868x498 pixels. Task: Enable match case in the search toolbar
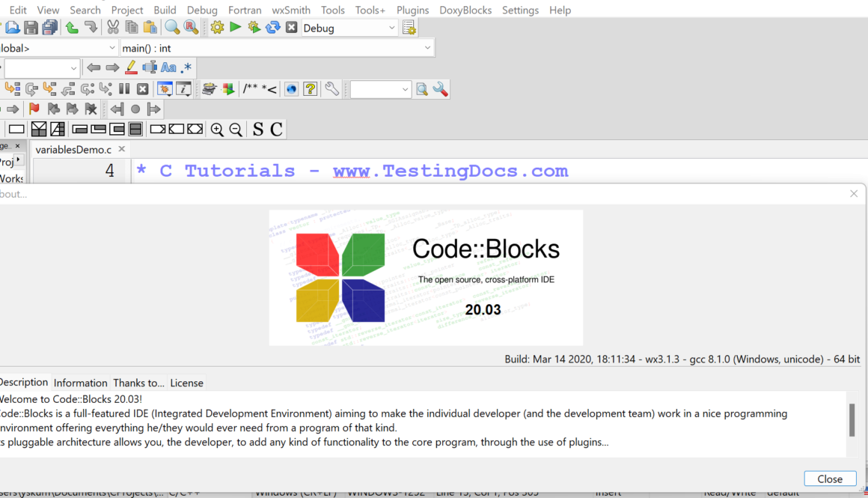(x=168, y=67)
